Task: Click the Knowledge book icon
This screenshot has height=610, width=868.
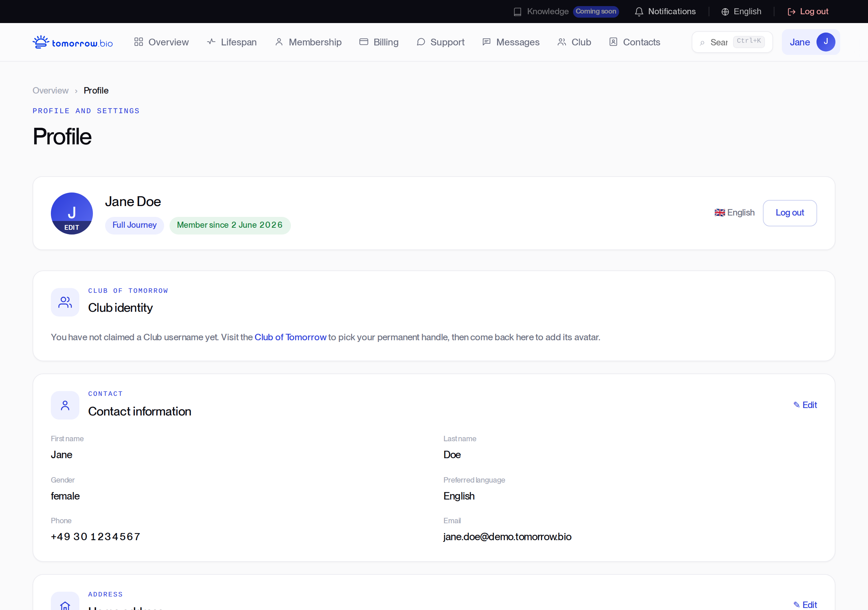Action: (517, 12)
